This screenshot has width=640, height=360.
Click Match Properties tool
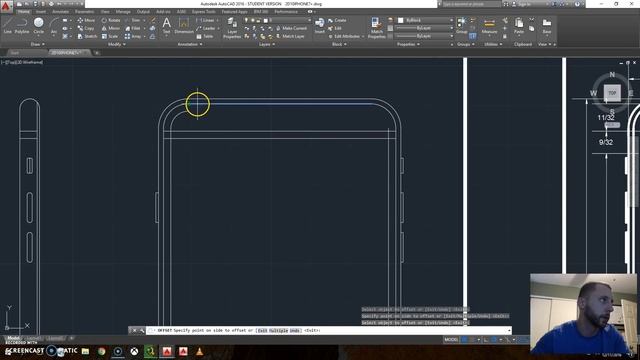(x=376, y=28)
